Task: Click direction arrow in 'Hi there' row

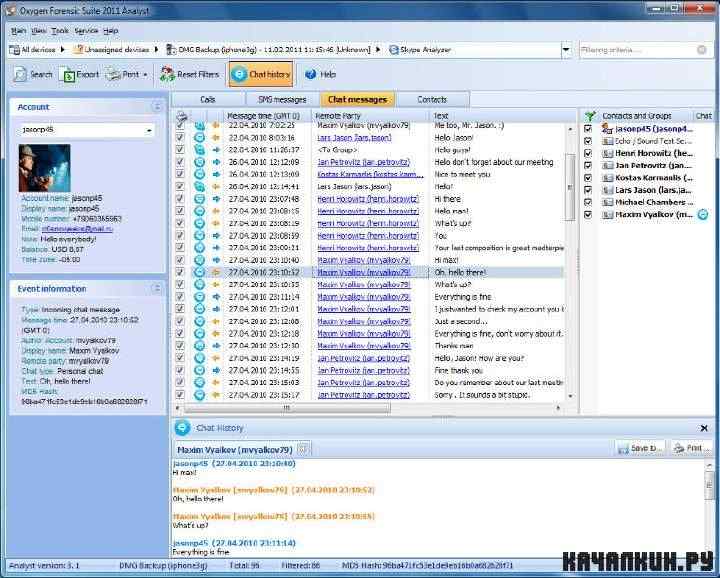Action: click(216, 199)
